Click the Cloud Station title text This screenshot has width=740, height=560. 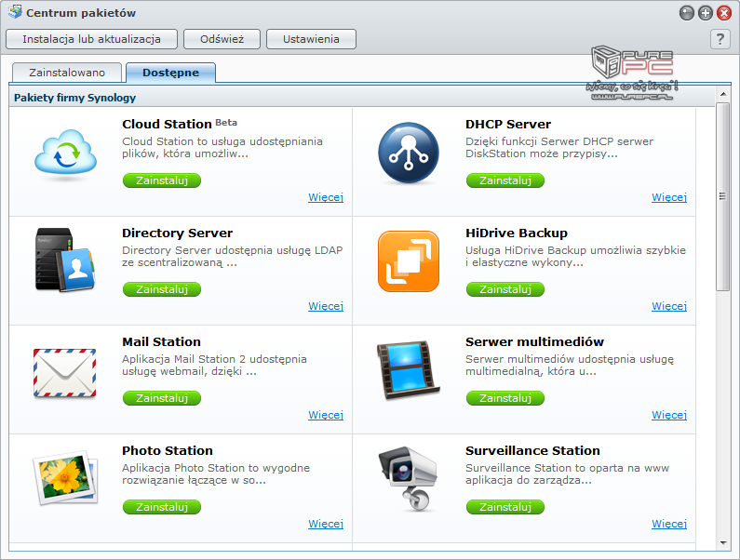(167, 124)
